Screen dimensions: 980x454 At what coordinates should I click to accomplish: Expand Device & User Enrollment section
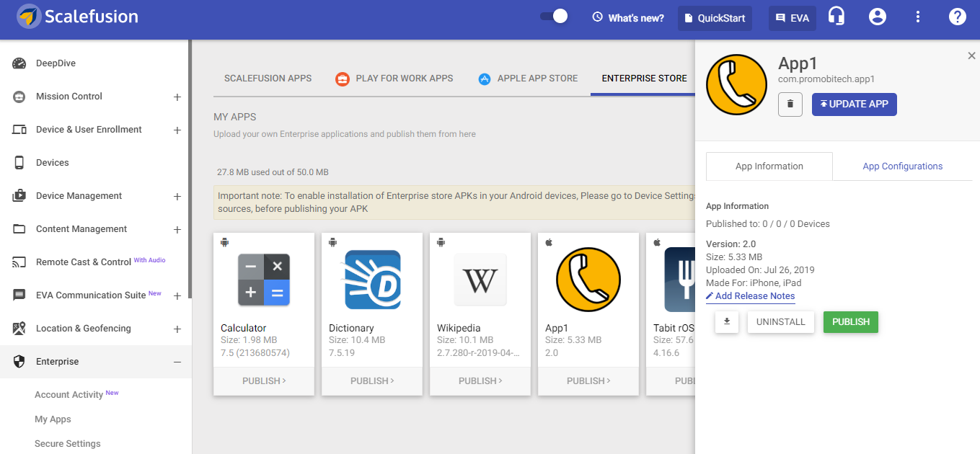pyautogui.click(x=177, y=130)
